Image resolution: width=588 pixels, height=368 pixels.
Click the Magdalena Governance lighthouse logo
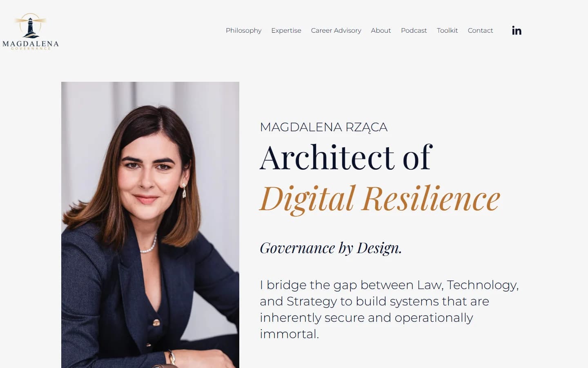31,32
